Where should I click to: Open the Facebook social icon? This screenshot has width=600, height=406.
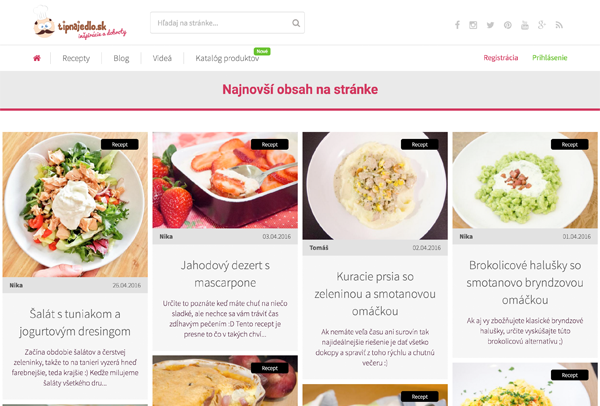(457, 25)
